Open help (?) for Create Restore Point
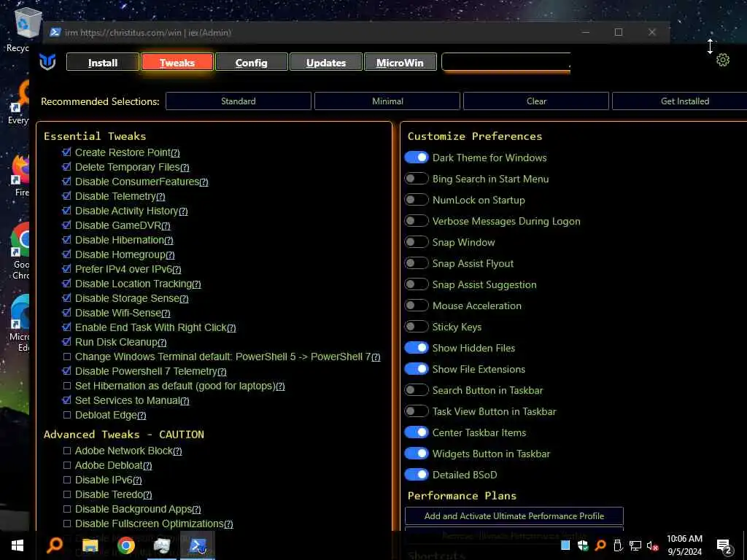This screenshot has height=560, width=747. 175,153
